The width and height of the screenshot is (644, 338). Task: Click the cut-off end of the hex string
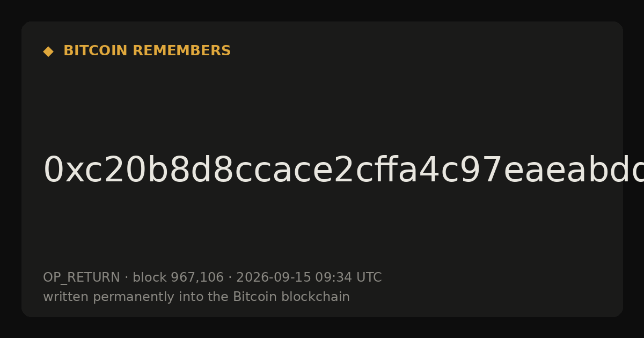click(634, 171)
